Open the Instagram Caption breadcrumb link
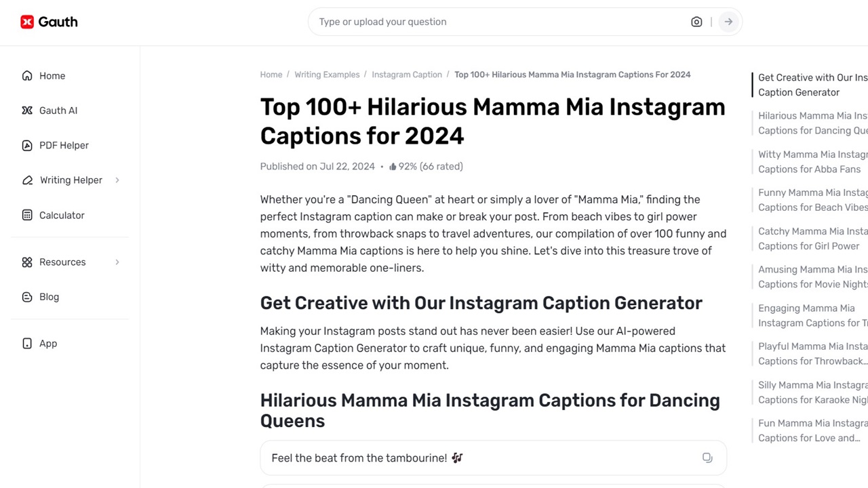Viewport: 868px width, 488px height. point(407,75)
